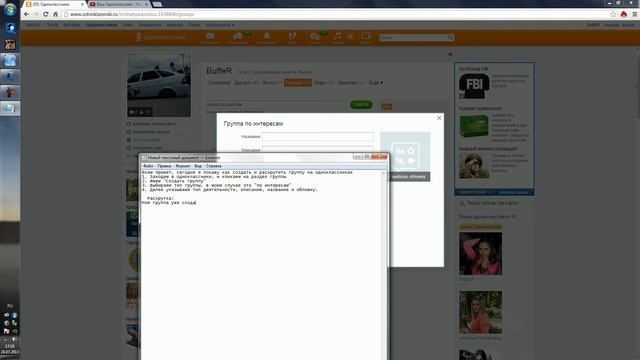640x360 pixels.
Task: Click the second friend photo thumbnail
Action: pyautogui.click(x=480, y=312)
